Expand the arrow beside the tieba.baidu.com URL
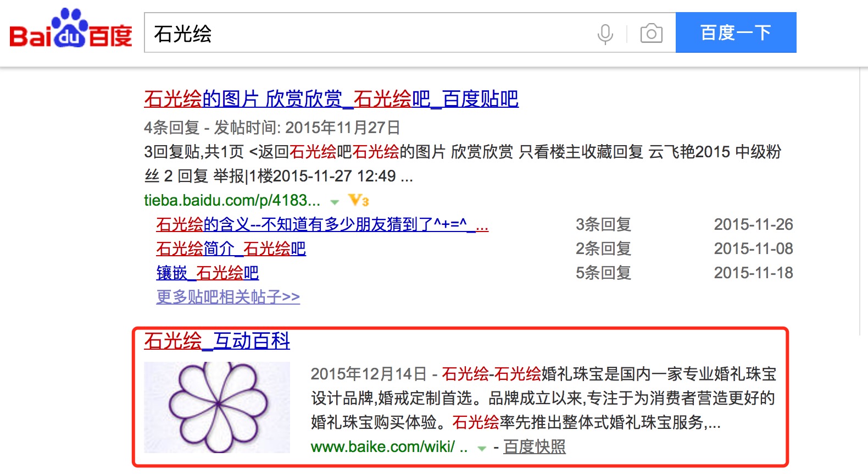This screenshot has width=868, height=474. [x=335, y=202]
